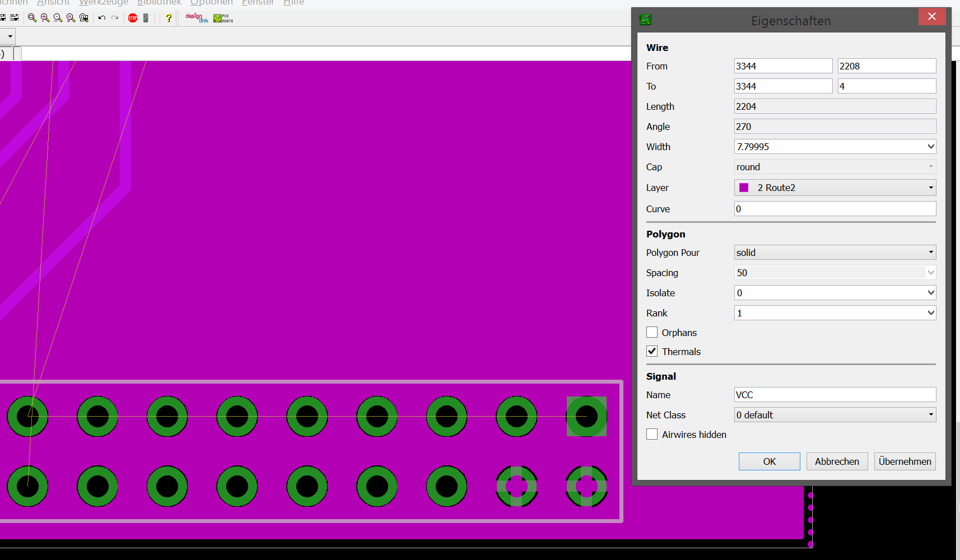Image resolution: width=960 pixels, height=560 pixels.
Task: Redraw the board view
Action: click(x=71, y=18)
